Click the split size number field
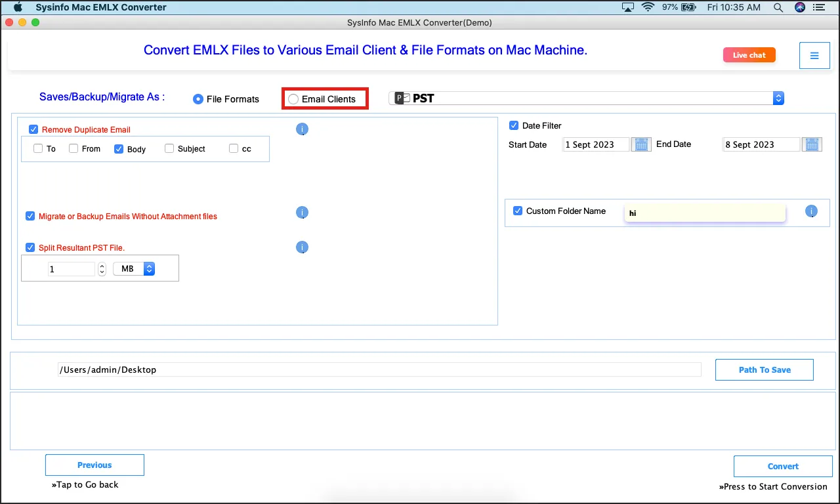840x504 pixels. [x=72, y=269]
